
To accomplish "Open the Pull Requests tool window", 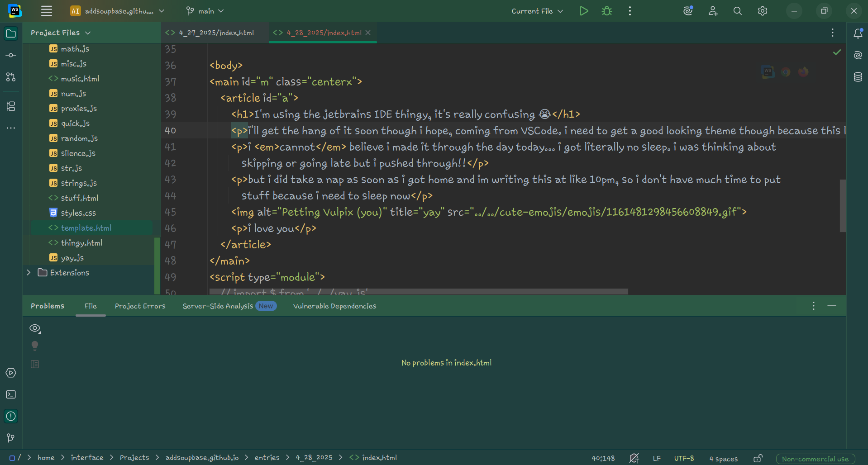I will point(11,77).
